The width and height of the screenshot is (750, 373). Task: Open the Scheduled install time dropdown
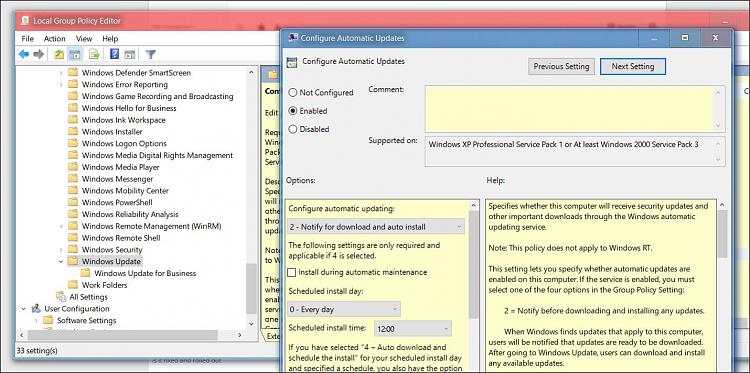point(412,328)
